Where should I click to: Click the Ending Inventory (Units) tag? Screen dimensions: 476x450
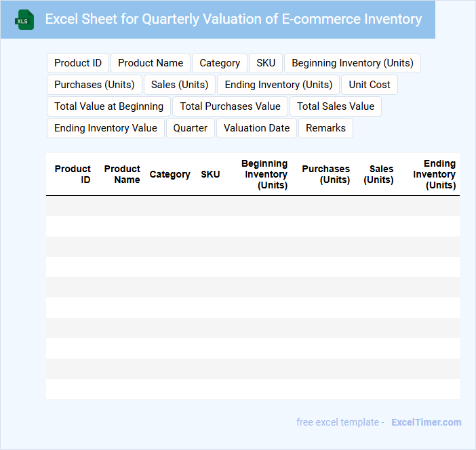279,85
